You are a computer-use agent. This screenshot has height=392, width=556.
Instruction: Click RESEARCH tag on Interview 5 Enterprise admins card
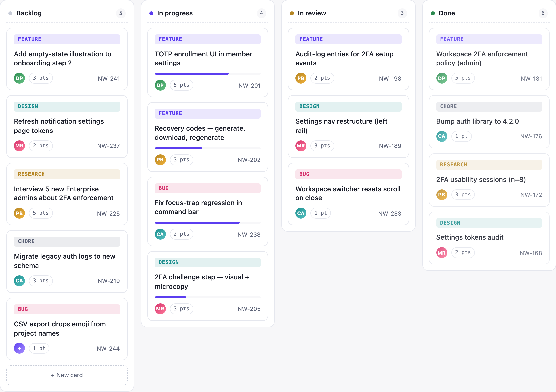(x=67, y=174)
